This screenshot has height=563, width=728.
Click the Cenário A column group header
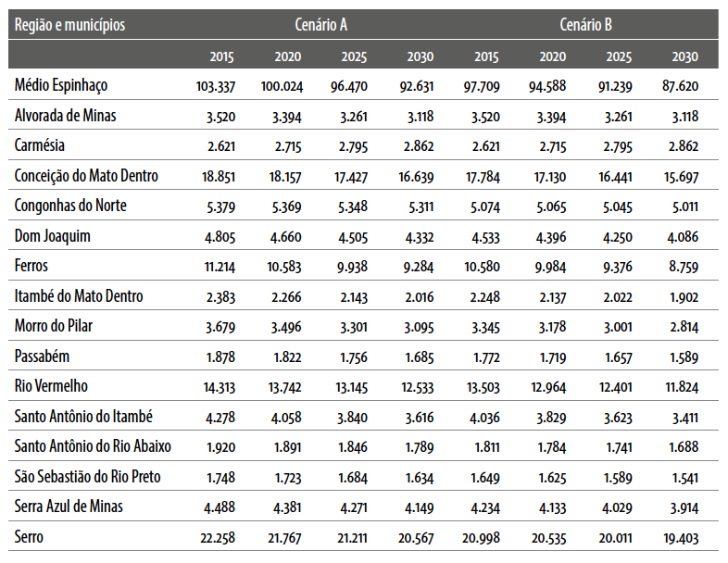pyautogui.click(x=322, y=25)
